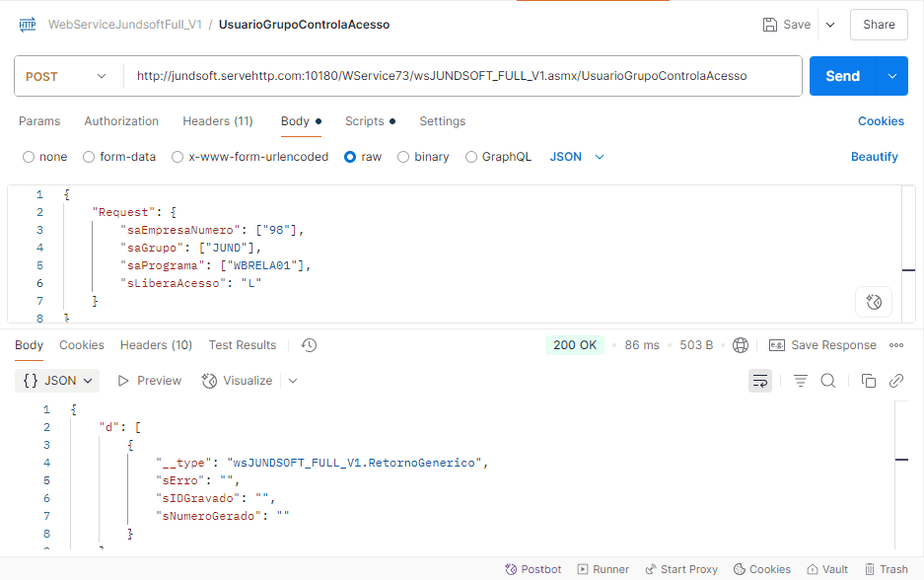Image resolution: width=924 pixels, height=580 pixels.
Task: Toggle word wrap in response viewer
Action: click(x=759, y=381)
